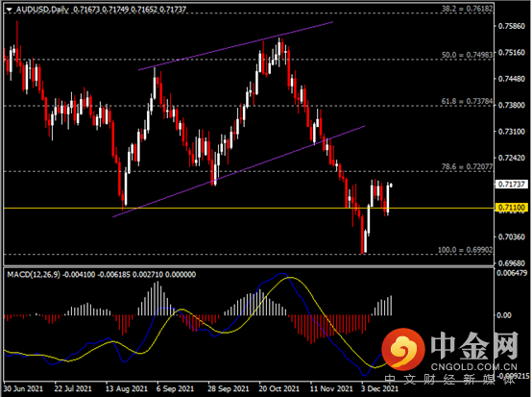Click the 3 Dec 2021 date marker
Image resolution: width=532 pixels, height=397 pixels.
tap(379, 388)
